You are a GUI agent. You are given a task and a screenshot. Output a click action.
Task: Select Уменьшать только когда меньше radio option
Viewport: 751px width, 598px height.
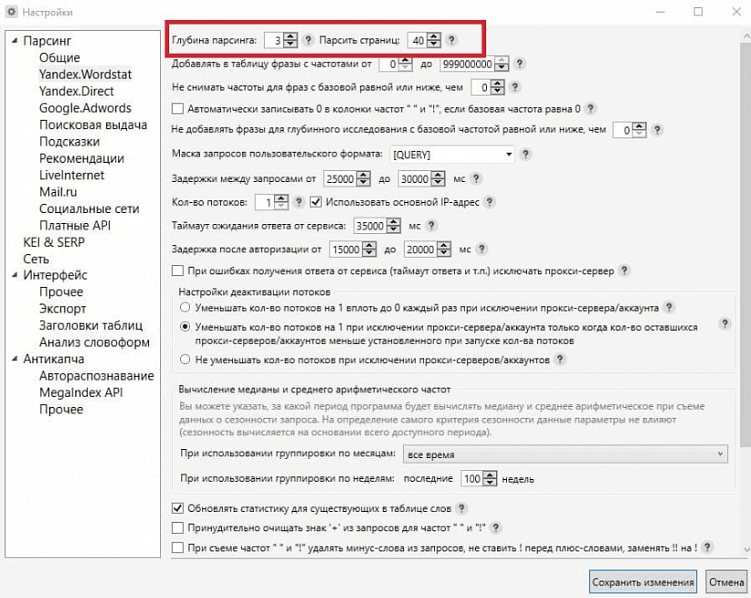pos(185,327)
